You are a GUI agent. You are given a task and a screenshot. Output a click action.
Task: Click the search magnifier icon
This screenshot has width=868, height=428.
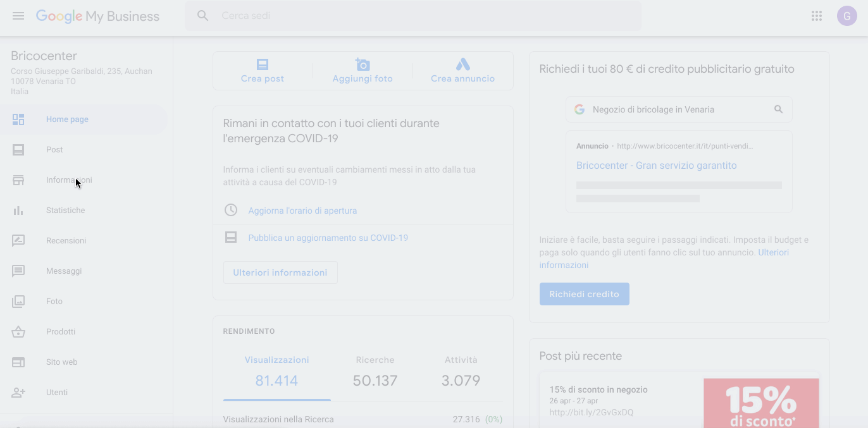202,16
